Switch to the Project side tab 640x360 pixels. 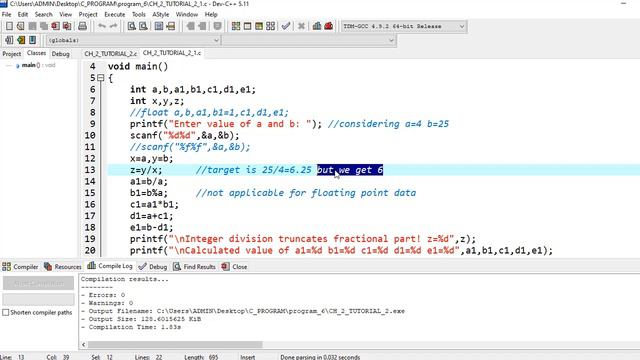click(11, 54)
